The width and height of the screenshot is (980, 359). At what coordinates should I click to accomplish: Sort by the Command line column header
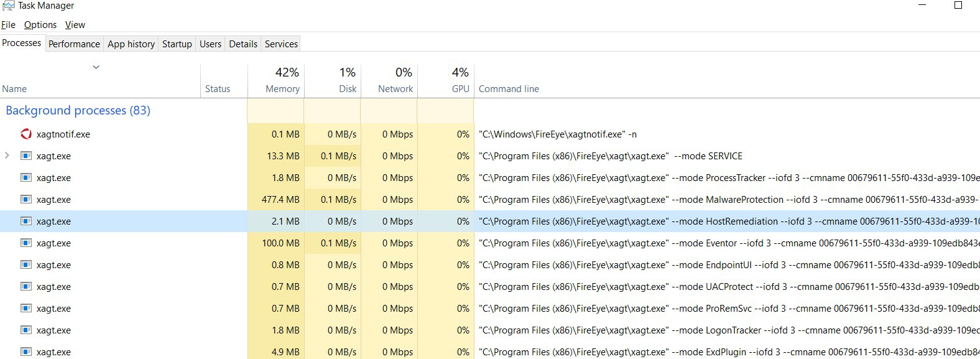pyautogui.click(x=509, y=89)
